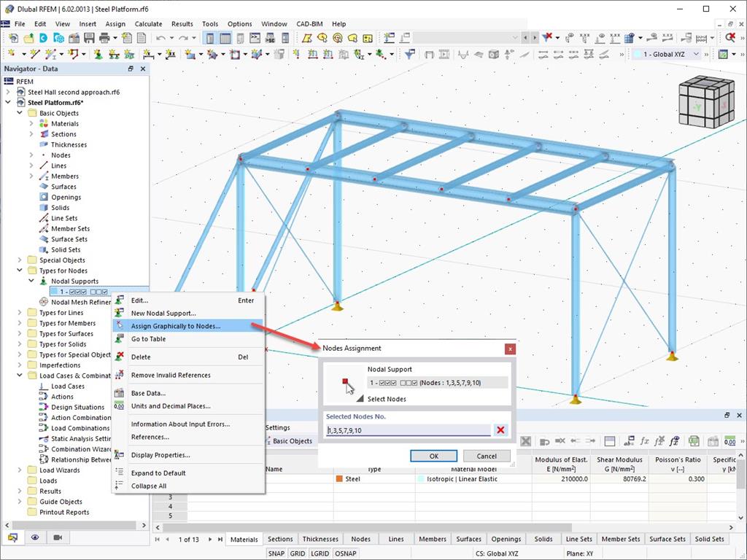Screen dimensions: 747x560
Task: Click the units 0,00 icon in table toolbar
Action: (729, 441)
